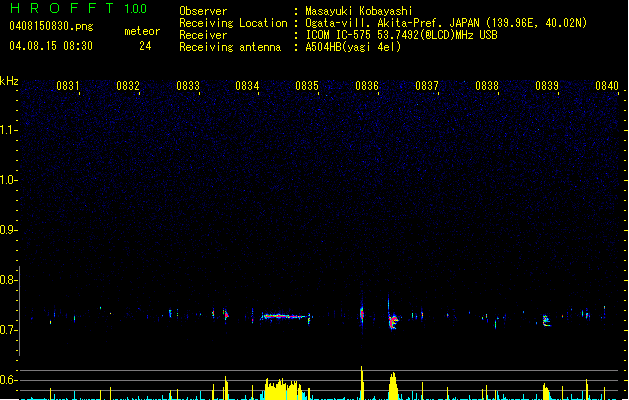
Task: Click time marker 0836
Action: pyautogui.click(x=367, y=86)
